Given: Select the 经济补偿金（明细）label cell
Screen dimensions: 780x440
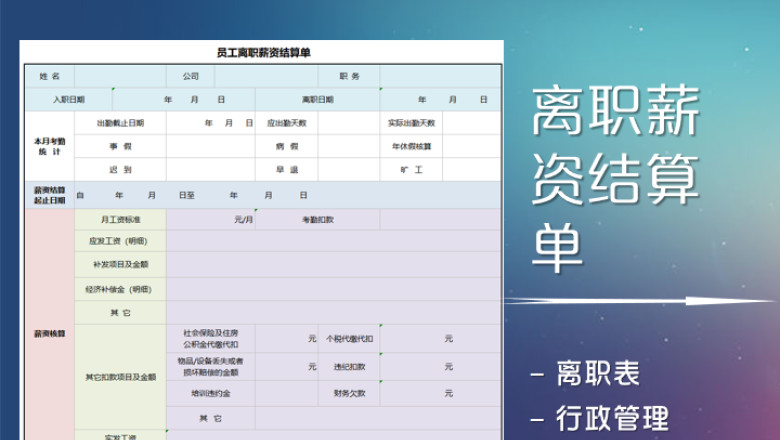Looking at the screenshot, I should [x=120, y=289].
